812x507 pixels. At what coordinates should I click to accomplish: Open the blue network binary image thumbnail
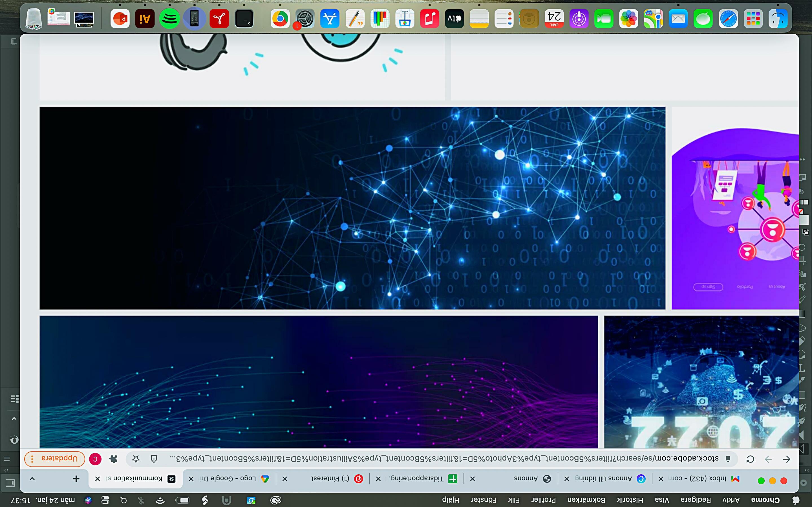352,208
